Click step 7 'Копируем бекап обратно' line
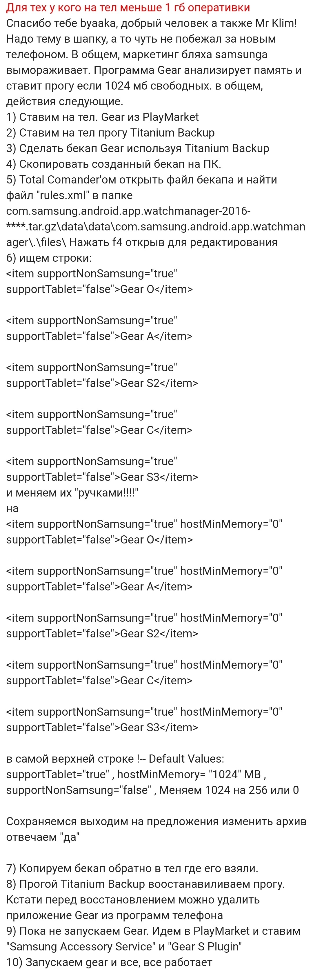 pyautogui.click(x=132, y=868)
